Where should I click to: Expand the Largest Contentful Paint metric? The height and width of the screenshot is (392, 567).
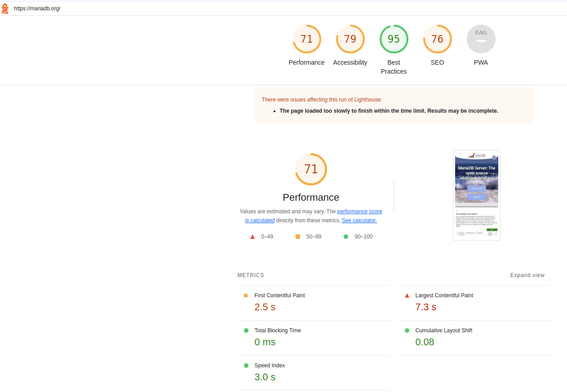(x=444, y=295)
